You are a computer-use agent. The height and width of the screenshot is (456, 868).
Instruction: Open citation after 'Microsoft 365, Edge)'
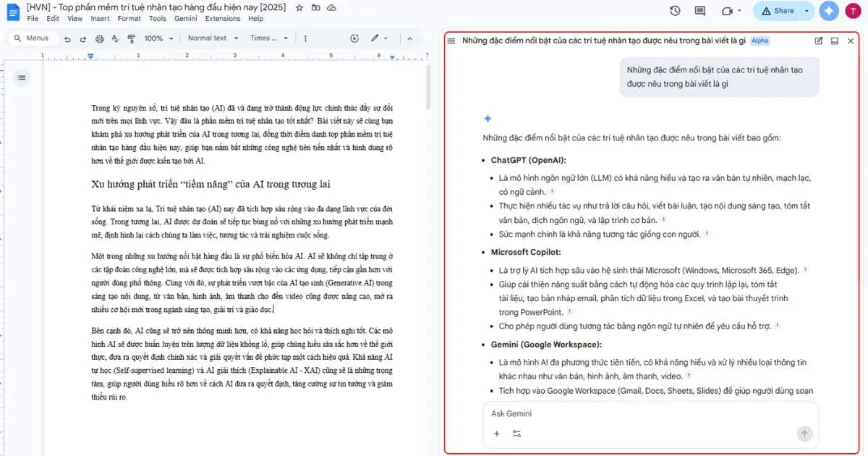[x=805, y=270]
